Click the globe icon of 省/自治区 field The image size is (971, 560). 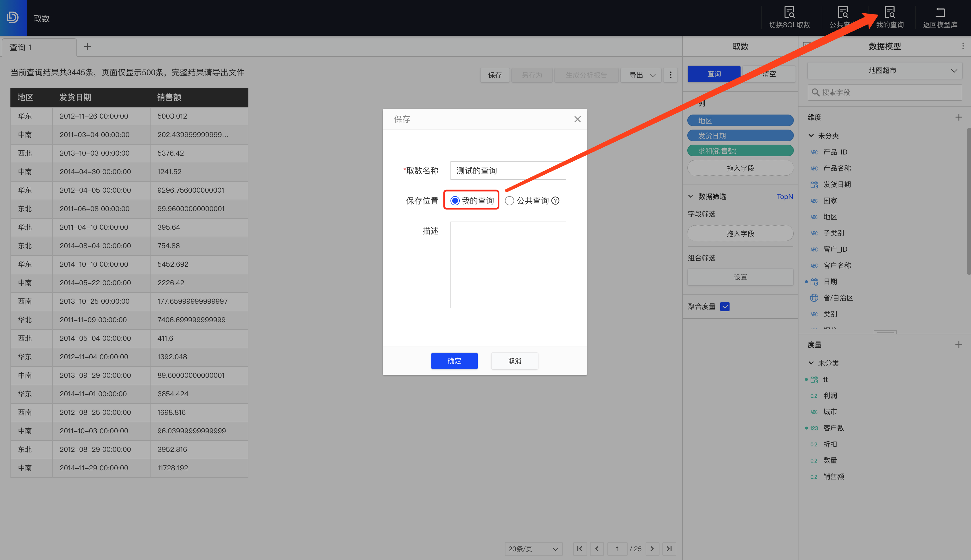(814, 298)
